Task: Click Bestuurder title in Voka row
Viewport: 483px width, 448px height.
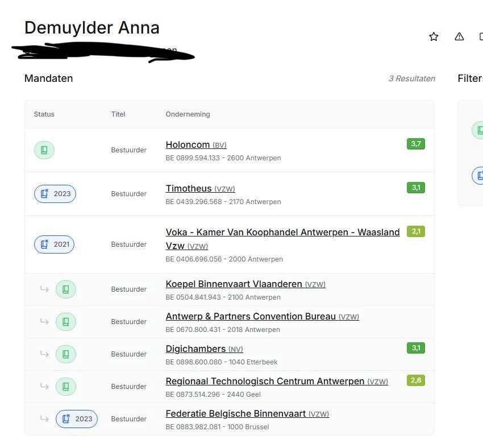Action: [129, 244]
